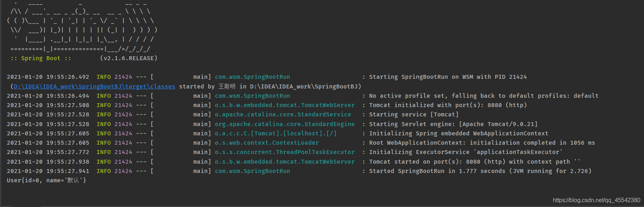Select the org.apache.catalina.core.StandardEngine logger name

click(285, 124)
